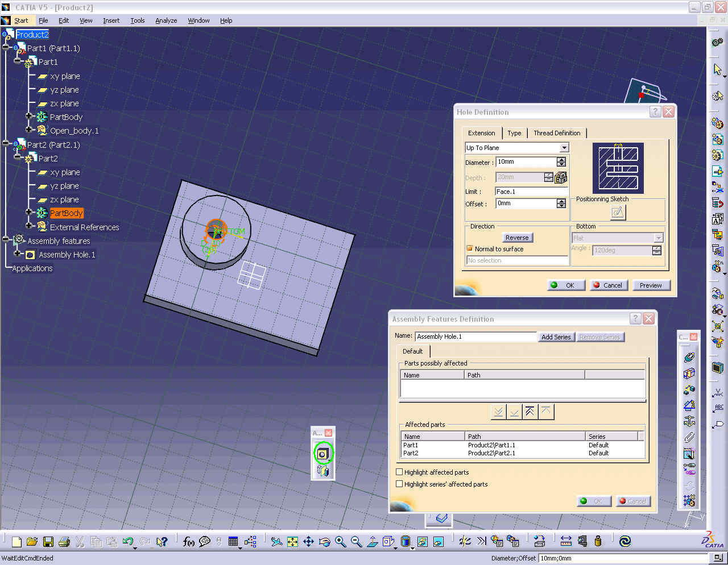Click the Assembly Hole icon circled in green
Viewport: 728px width, 565px height.
[x=322, y=454]
